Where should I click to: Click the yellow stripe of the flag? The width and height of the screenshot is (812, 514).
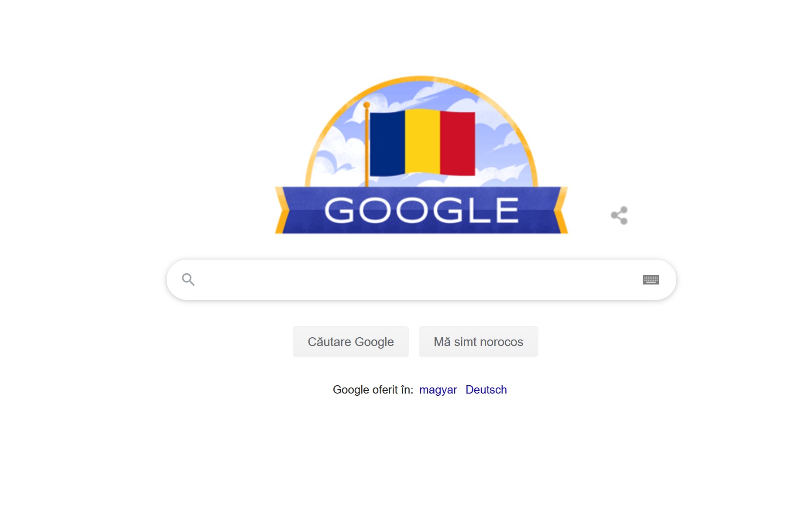pos(422,141)
